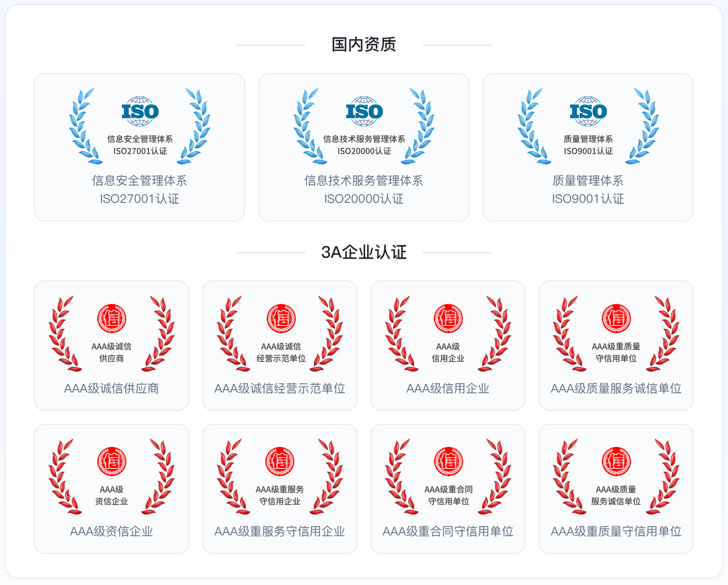Viewport: 728px width, 585px height.
Task: Click the large caption line ISO27001认证
Action: coord(140,199)
